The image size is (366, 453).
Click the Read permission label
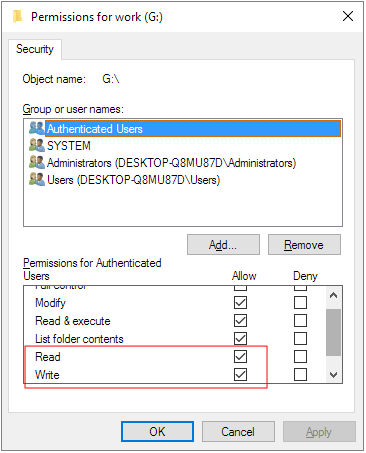[x=48, y=357]
